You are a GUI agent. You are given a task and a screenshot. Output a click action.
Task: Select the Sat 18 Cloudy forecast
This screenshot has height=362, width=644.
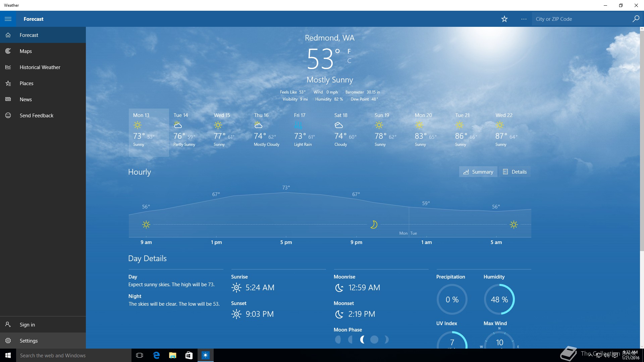tap(350, 132)
